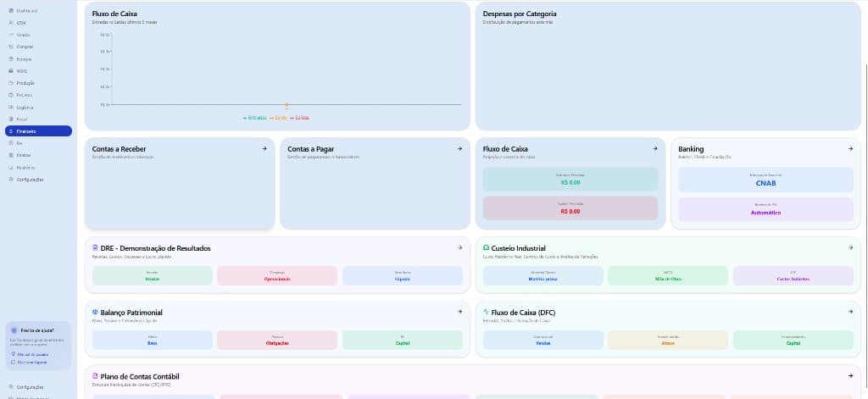Toggle the Saídas series in the chart legend
Image resolution: width=868 pixels, height=399 pixels.
(300, 118)
